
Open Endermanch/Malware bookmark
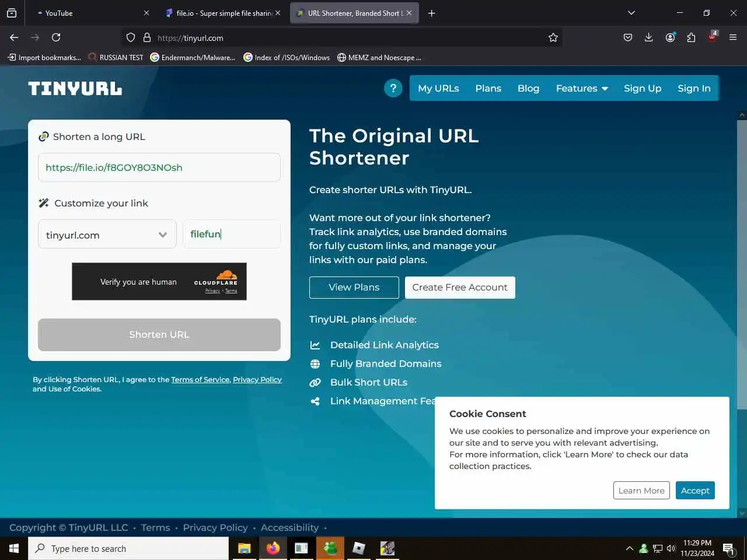click(x=193, y=57)
